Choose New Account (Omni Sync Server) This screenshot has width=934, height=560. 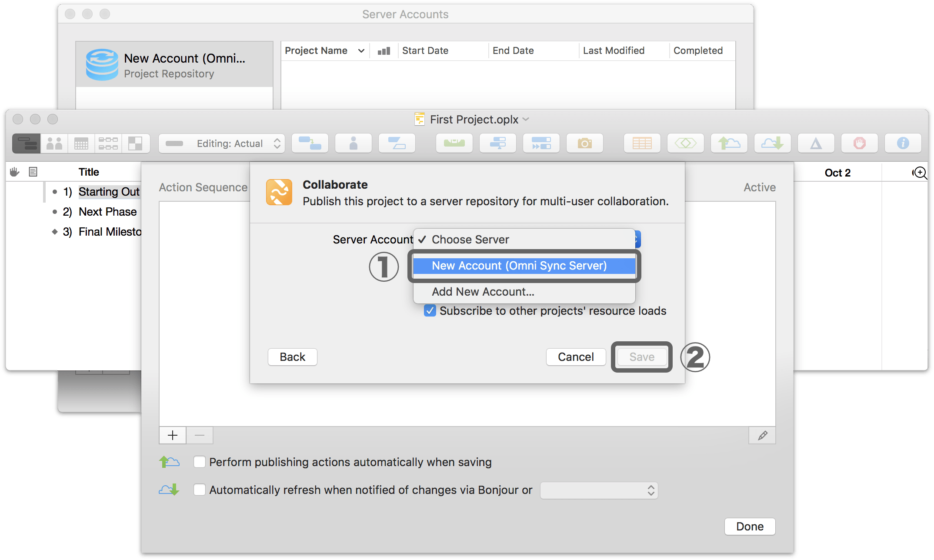click(524, 266)
